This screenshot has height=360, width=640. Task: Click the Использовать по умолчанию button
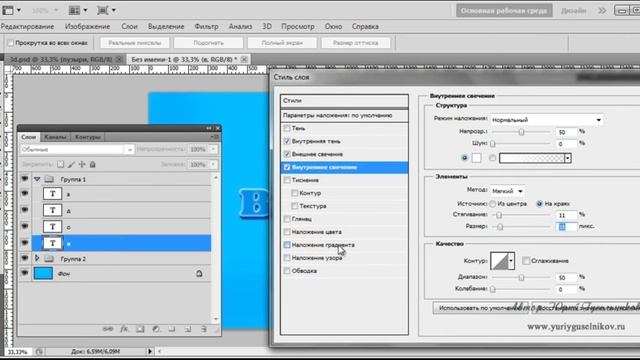click(x=481, y=308)
